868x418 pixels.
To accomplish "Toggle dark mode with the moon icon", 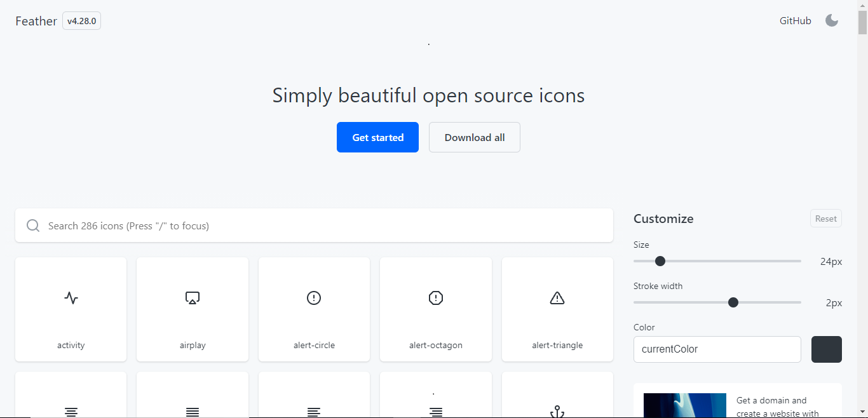I will (832, 20).
